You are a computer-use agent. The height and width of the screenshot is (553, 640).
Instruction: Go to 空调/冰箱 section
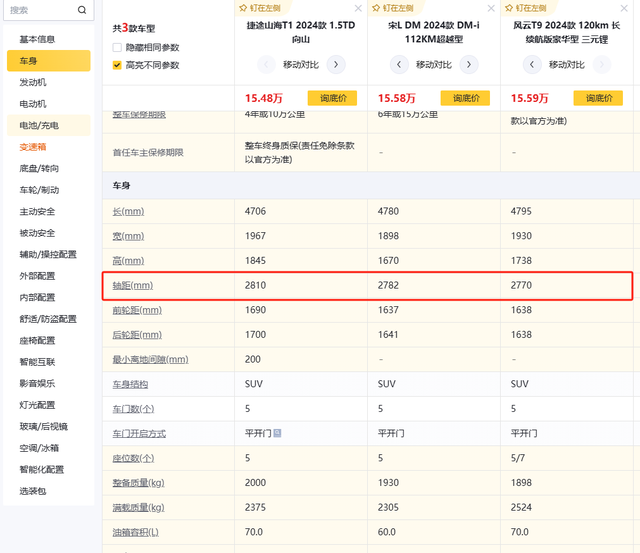click(39, 448)
